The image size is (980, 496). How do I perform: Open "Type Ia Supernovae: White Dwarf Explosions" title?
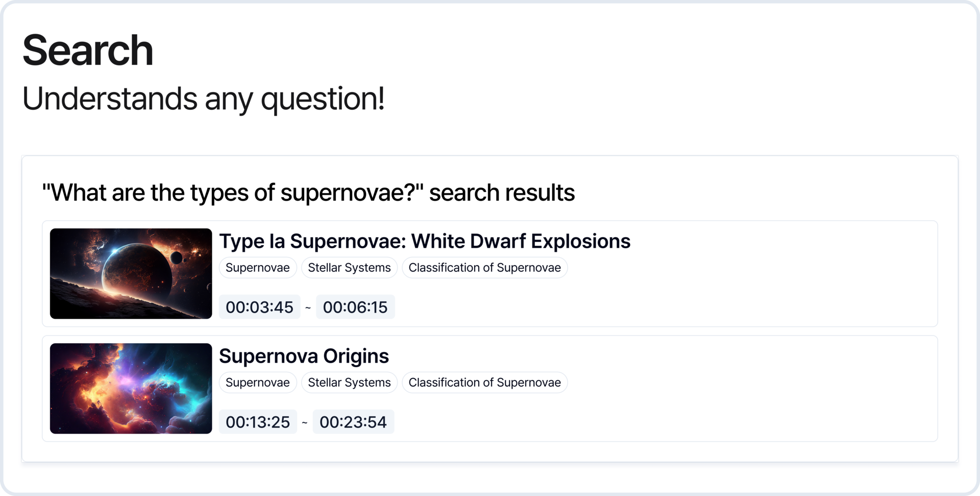pyautogui.click(x=425, y=241)
